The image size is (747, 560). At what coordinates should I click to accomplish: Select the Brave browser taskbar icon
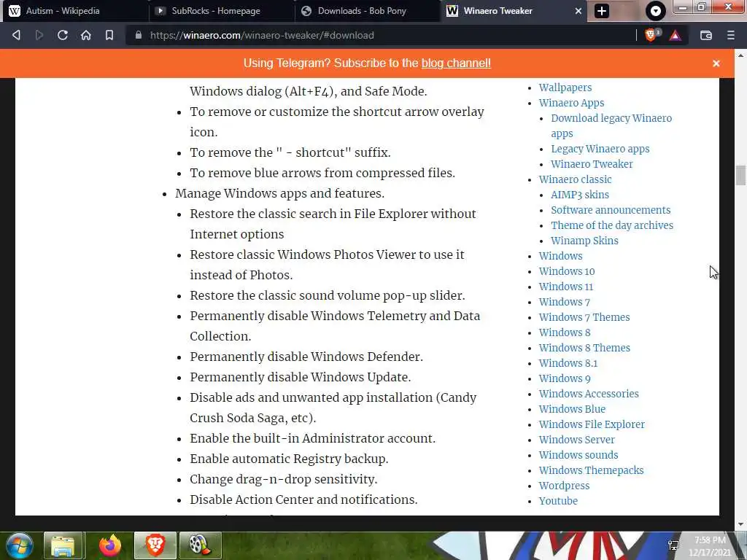tap(155, 545)
